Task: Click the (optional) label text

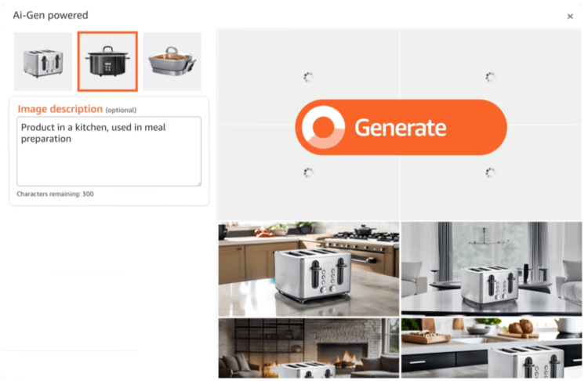Action: tap(121, 111)
